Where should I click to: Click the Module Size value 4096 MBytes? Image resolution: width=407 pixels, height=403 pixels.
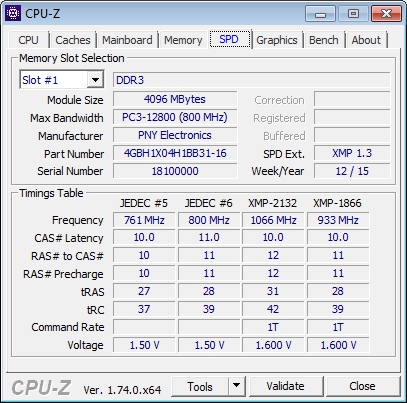coord(175,99)
